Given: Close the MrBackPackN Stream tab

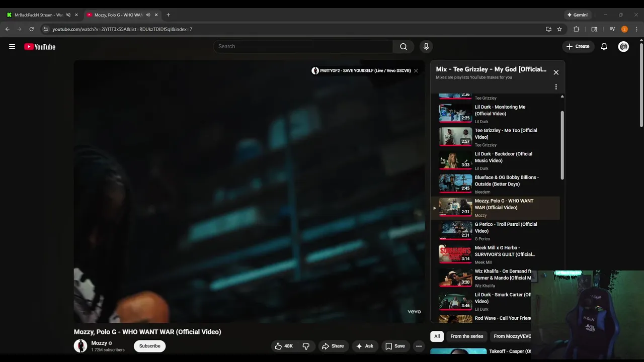Looking at the screenshot, I should click(x=76, y=15).
